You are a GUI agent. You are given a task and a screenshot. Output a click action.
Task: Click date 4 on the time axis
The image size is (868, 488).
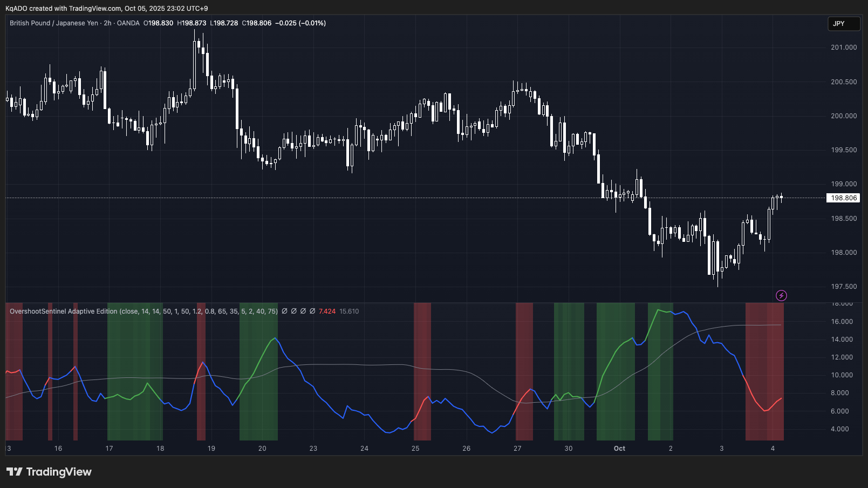click(773, 449)
